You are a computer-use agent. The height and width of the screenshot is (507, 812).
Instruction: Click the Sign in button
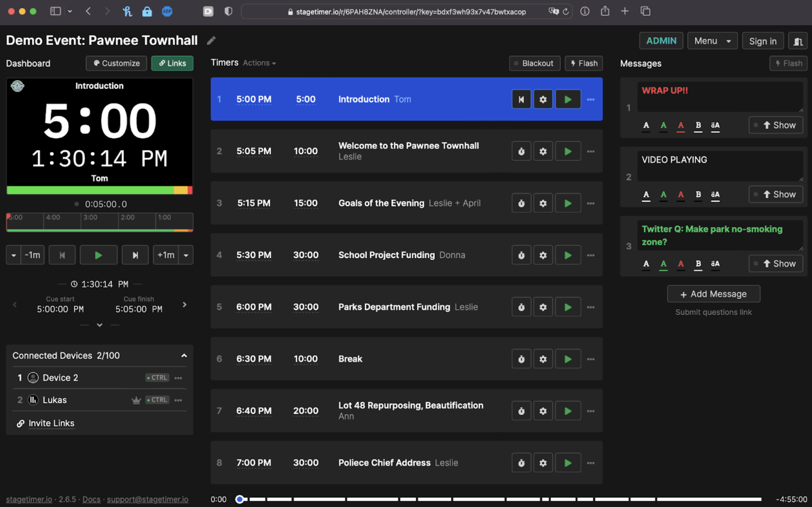click(x=763, y=41)
